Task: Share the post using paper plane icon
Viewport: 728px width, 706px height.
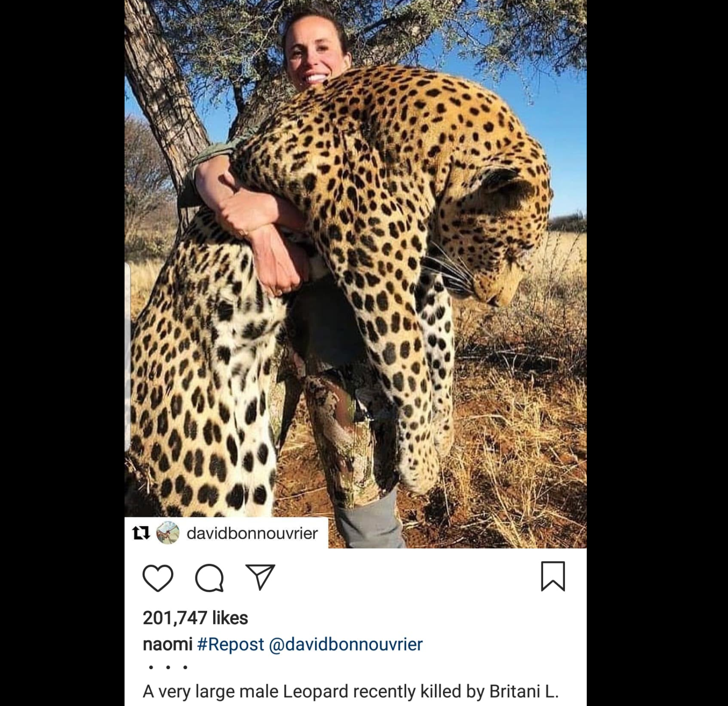Action: [x=260, y=577]
